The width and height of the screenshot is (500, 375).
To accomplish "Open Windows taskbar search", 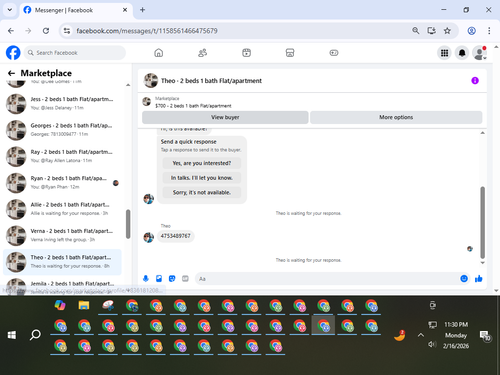I will (35, 335).
